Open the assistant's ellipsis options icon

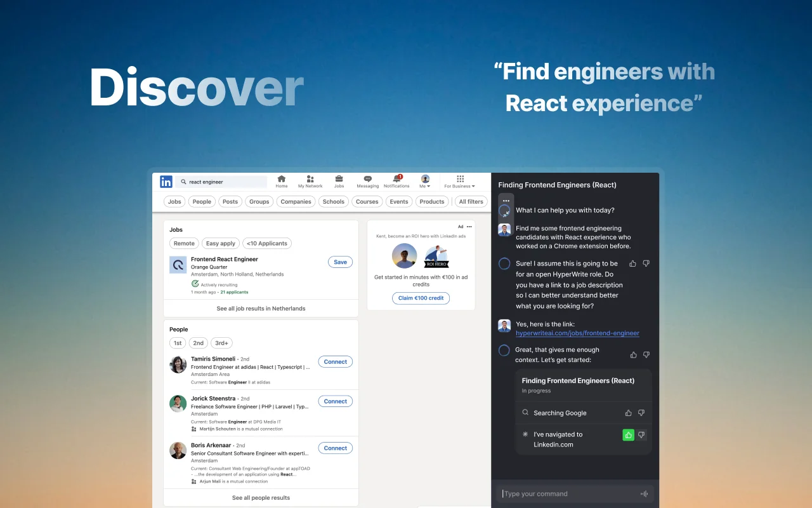(506, 200)
